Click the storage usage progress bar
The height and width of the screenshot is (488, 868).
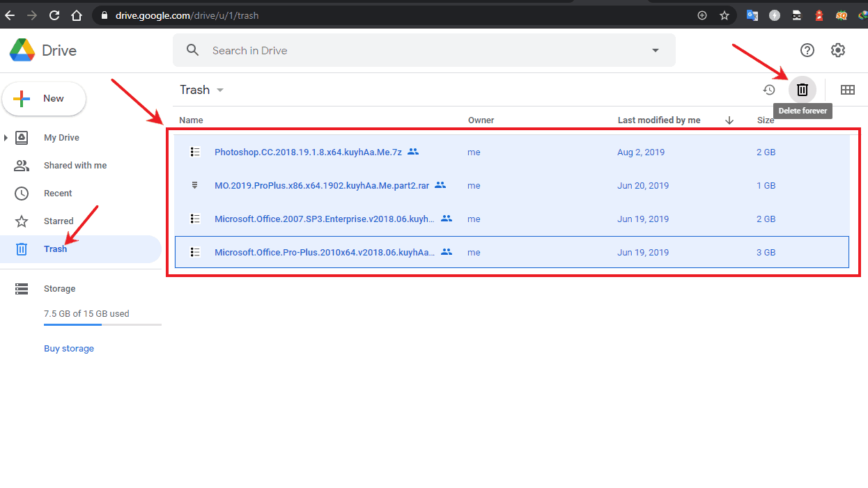pos(102,324)
